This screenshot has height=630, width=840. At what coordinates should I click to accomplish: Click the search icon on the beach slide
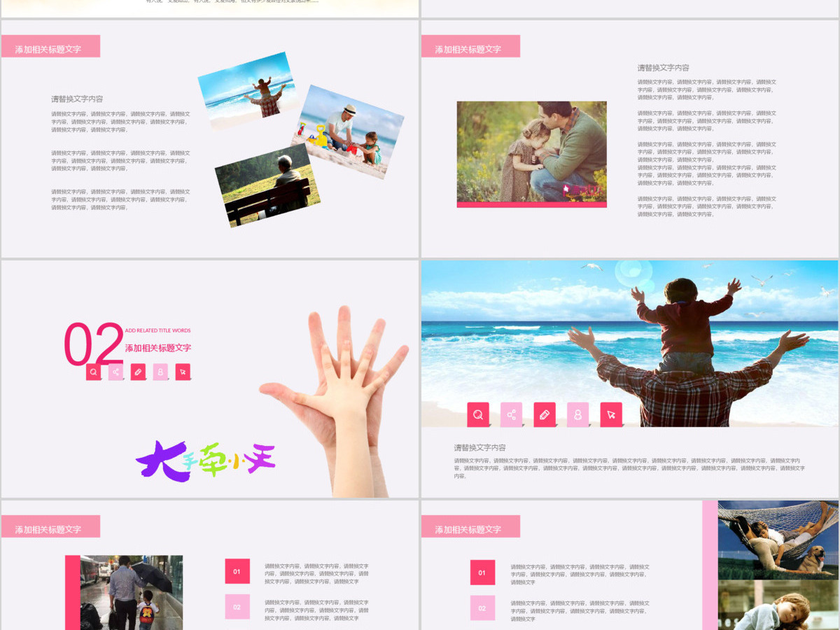(x=478, y=414)
